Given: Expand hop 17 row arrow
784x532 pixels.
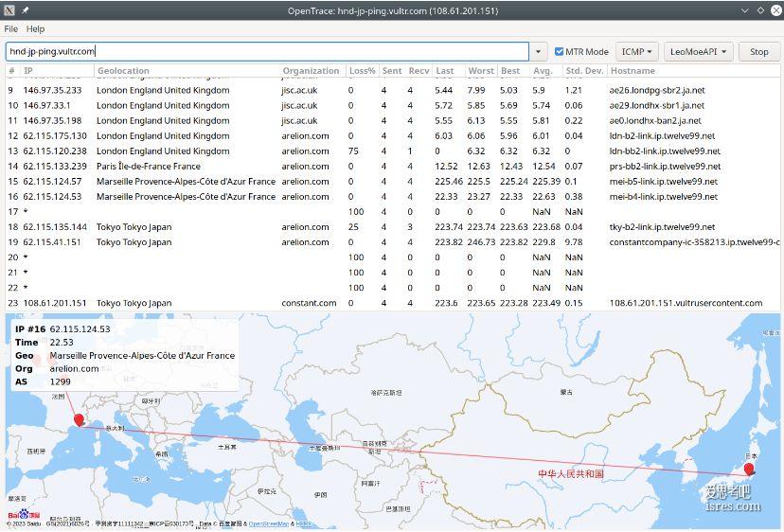Looking at the screenshot, I should [26, 211].
